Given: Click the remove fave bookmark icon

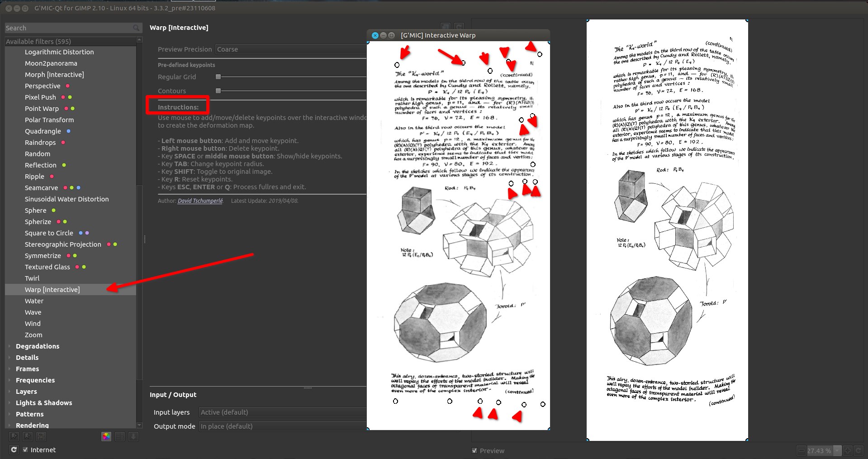Looking at the screenshot, I should (x=28, y=436).
